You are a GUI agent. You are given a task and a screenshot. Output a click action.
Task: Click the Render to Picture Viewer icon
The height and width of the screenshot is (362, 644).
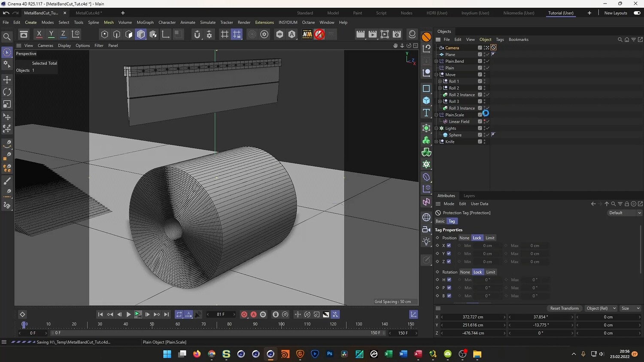click(373, 34)
